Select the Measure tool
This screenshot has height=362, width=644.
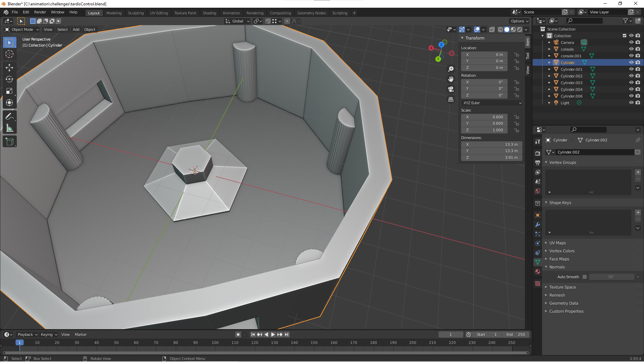click(9, 128)
